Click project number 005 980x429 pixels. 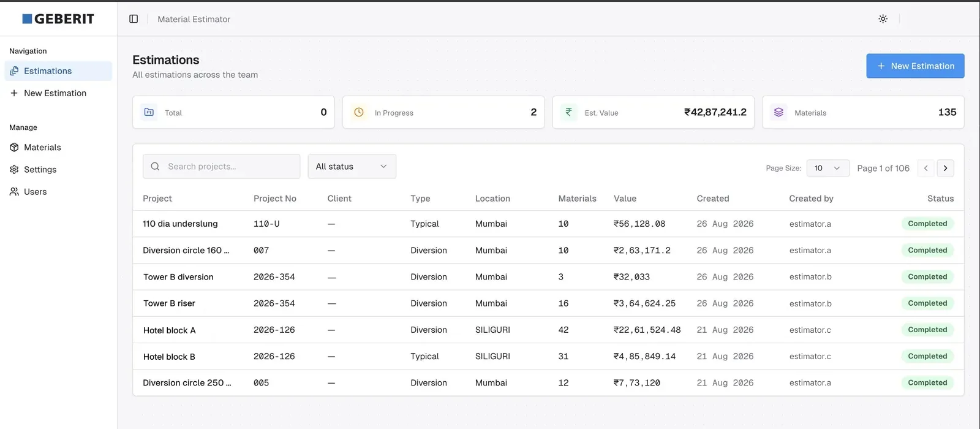pos(262,382)
